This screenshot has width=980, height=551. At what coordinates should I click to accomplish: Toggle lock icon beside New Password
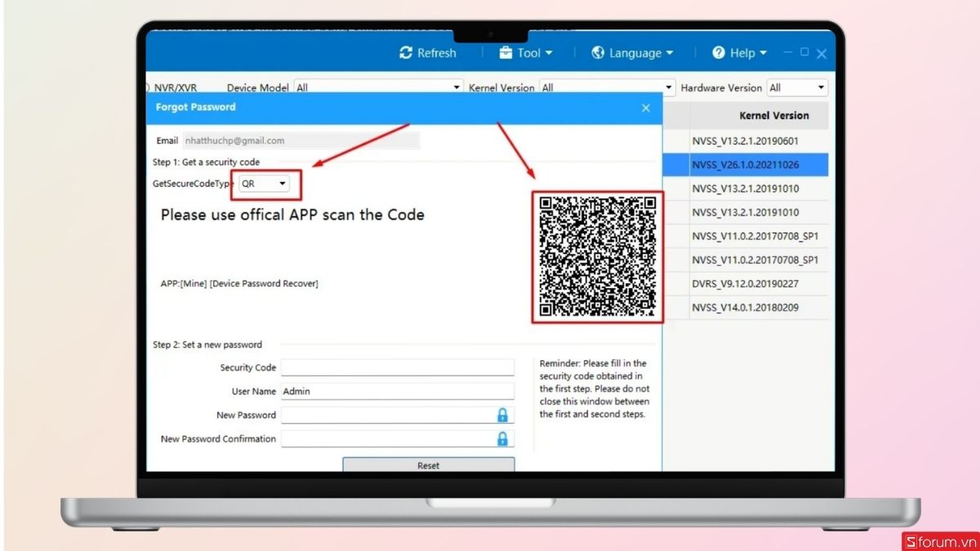pyautogui.click(x=502, y=415)
